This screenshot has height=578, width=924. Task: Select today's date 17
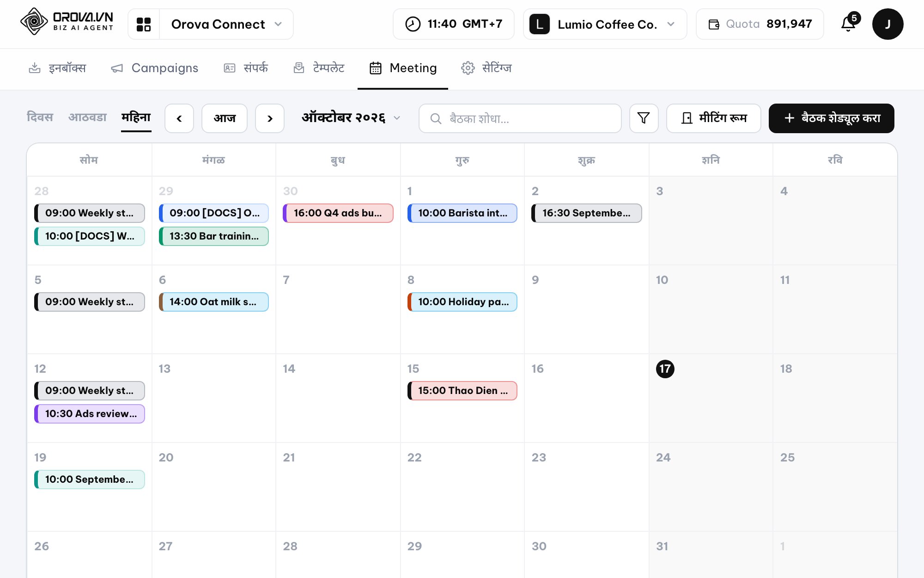coord(665,369)
